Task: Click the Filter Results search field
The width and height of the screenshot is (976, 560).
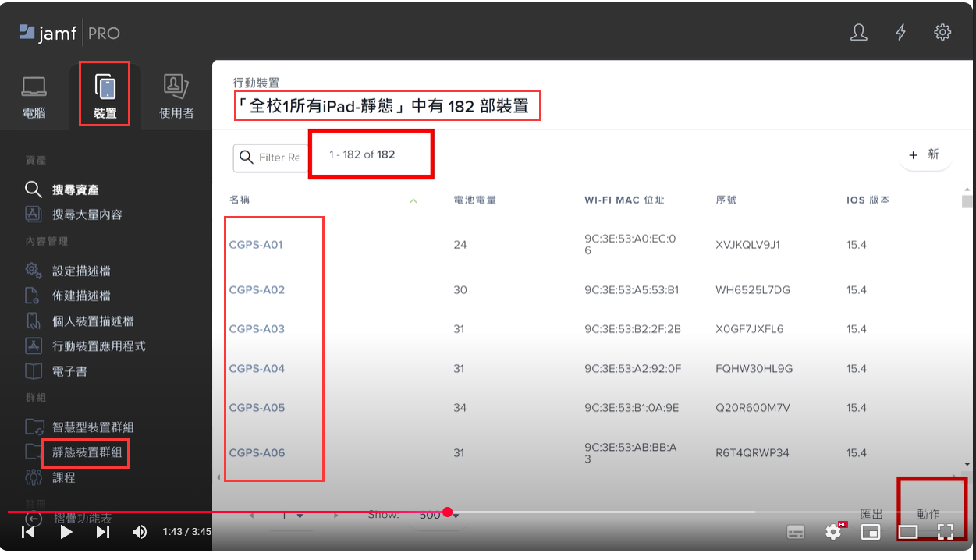Action: [270, 158]
